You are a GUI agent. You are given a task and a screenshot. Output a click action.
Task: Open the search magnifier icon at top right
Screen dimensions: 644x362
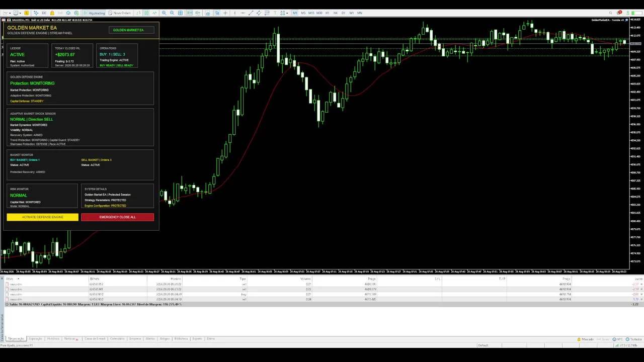click(611, 13)
